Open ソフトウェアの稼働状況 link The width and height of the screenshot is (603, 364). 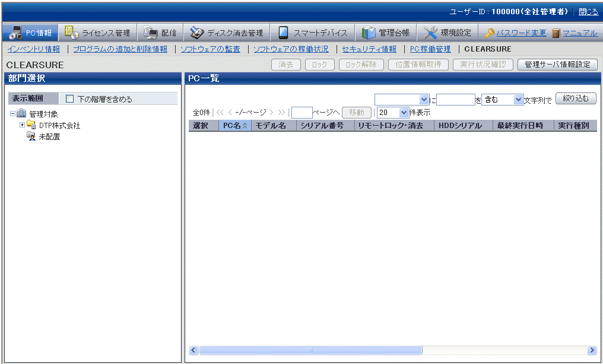coord(291,49)
